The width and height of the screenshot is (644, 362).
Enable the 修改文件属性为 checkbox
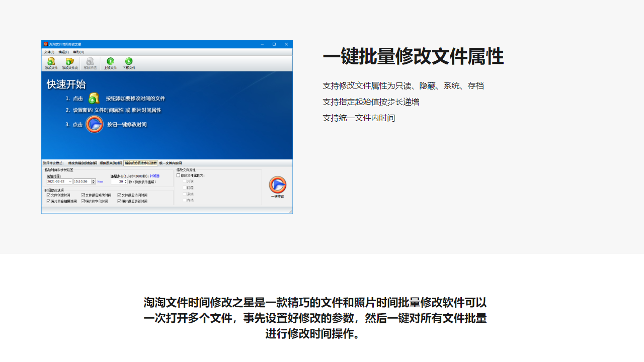click(178, 175)
